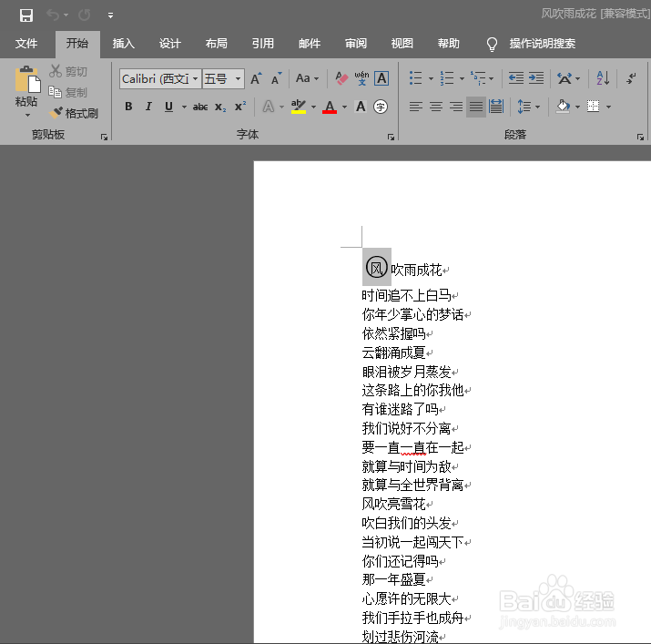Align text left
The width and height of the screenshot is (651, 644).
[415, 107]
